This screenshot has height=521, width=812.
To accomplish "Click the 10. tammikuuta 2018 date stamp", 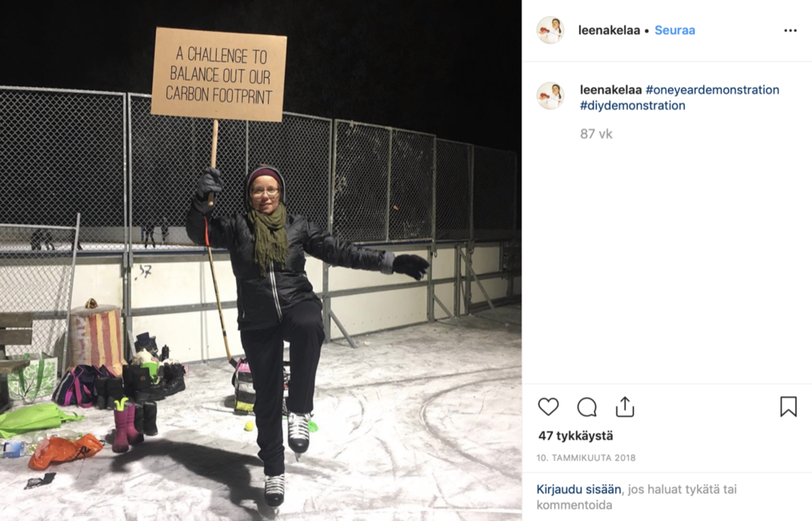I will (586, 458).
